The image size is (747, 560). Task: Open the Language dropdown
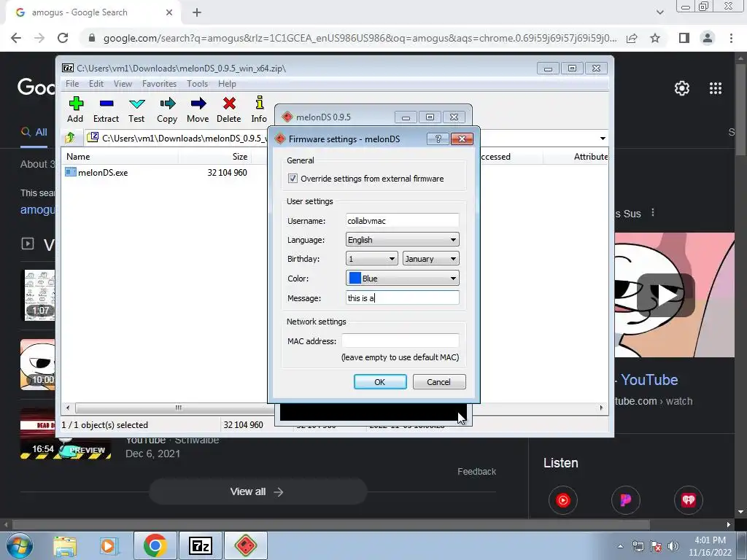pyautogui.click(x=403, y=239)
